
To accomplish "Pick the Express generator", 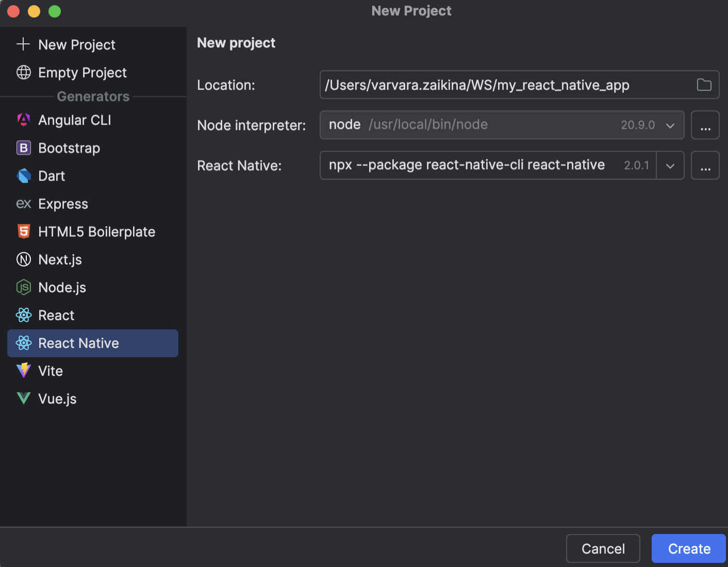I will coord(63,204).
